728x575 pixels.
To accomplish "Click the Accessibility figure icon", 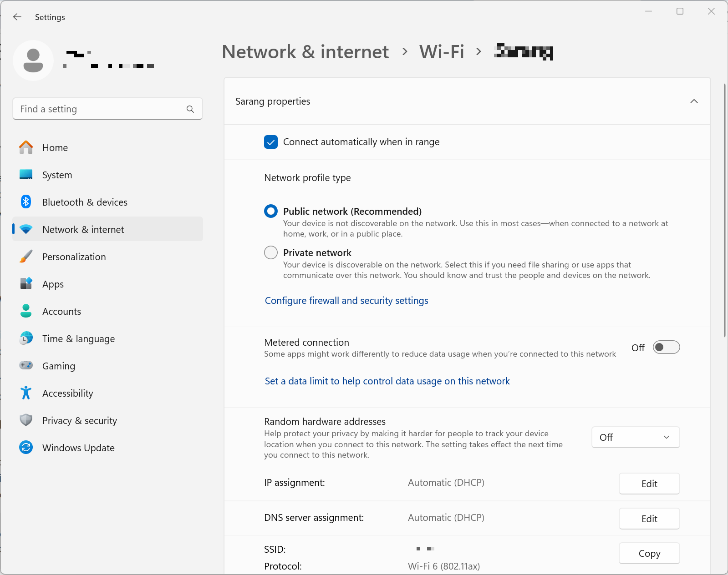I will click(x=26, y=393).
